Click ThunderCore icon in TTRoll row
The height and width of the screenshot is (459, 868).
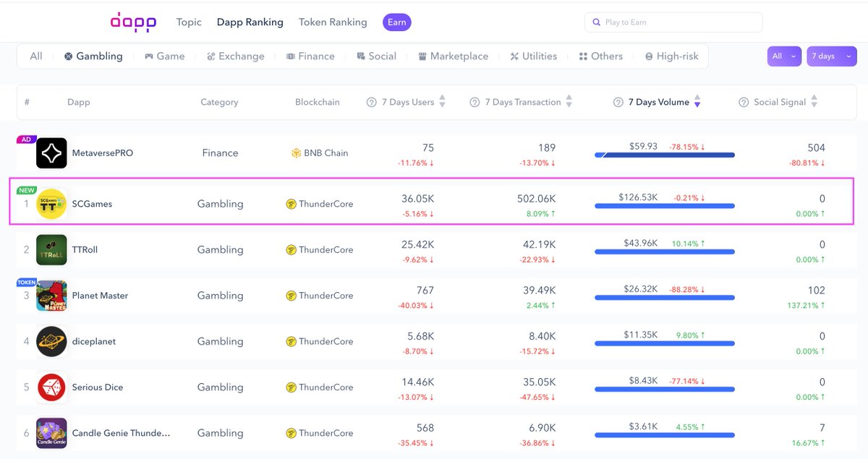[292, 249]
